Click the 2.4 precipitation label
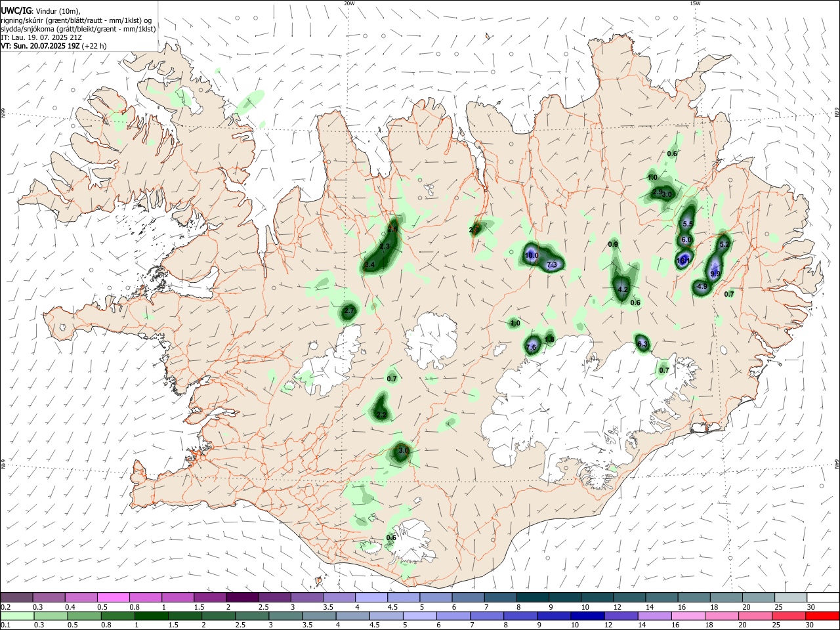 369,264
